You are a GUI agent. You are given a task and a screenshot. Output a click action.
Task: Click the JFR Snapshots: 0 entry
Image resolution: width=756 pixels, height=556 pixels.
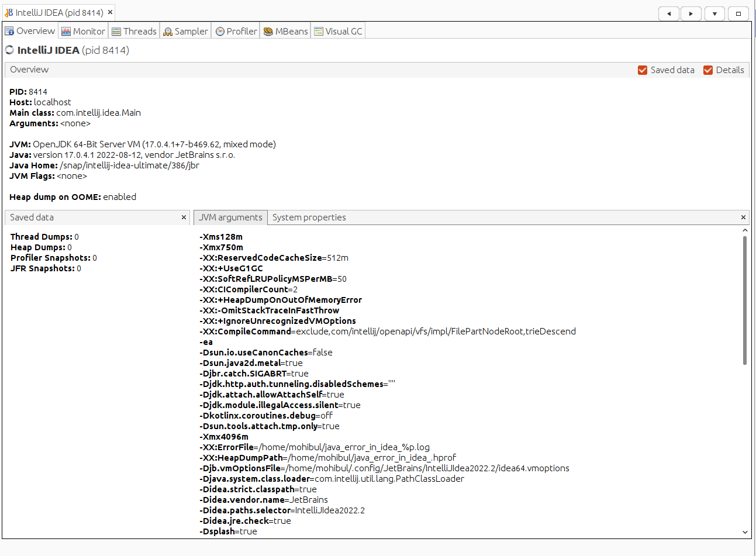click(x=46, y=268)
